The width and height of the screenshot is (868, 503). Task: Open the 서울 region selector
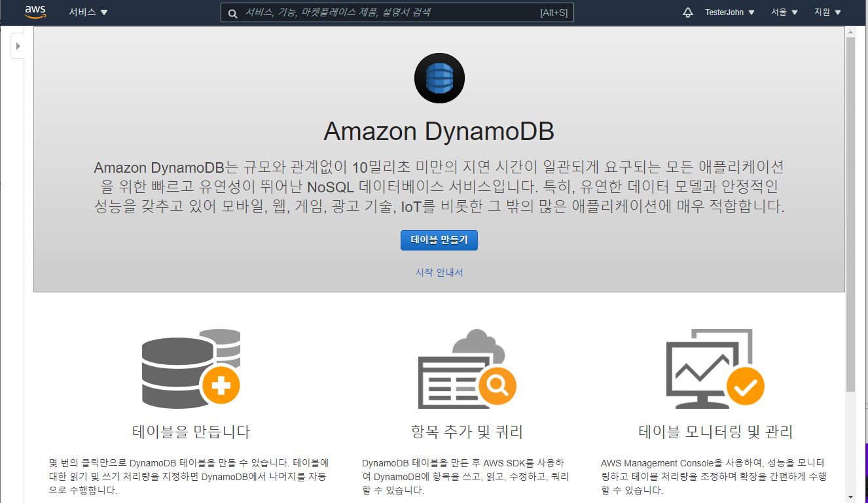click(784, 12)
